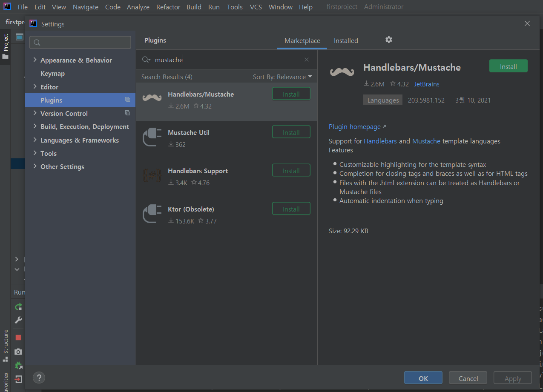The image size is (543, 392).
Task: Click the disabled Apply button
Action: 513,378
